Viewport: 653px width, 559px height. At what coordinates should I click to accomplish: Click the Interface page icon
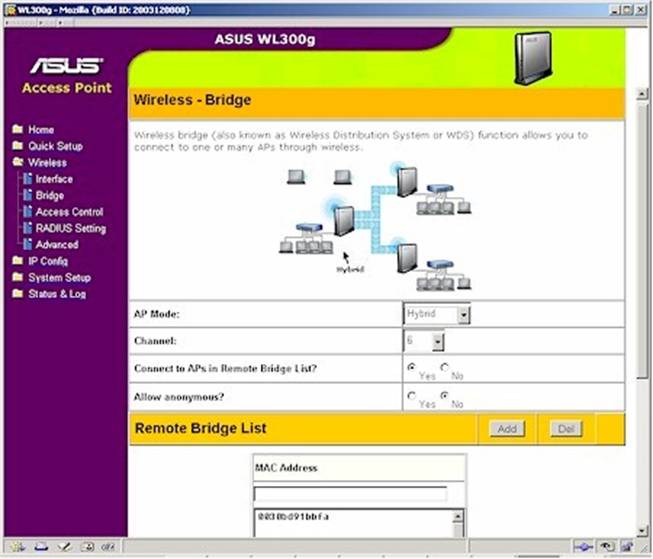click(x=27, y=179)
